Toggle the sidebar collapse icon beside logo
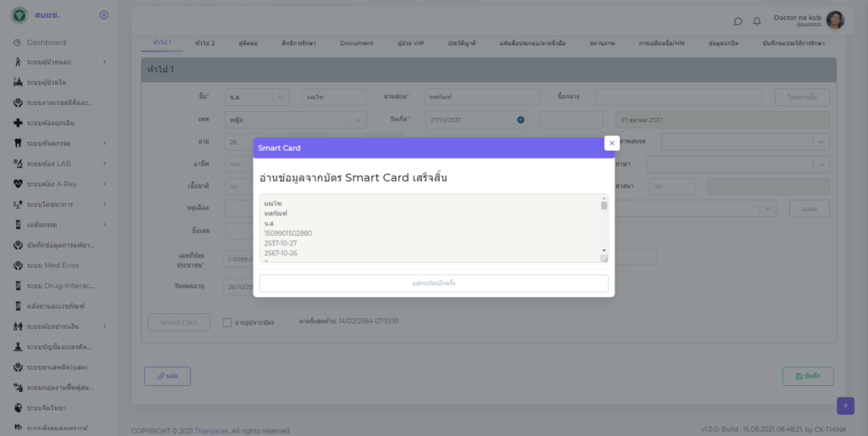Screen dimensions: 868x436 point(103,14)
